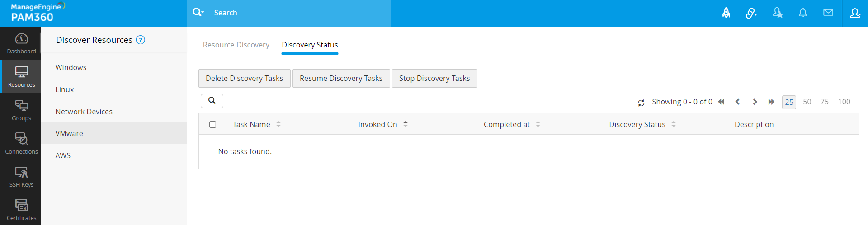
Task: Switch to the Resource Discovery tab
Action: [236, 45]
